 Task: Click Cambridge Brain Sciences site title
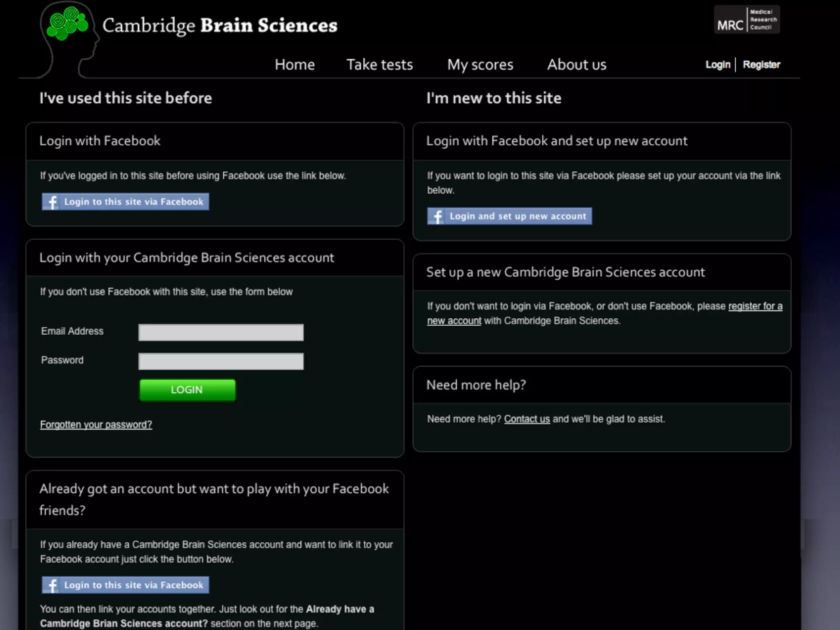(220, 25)
